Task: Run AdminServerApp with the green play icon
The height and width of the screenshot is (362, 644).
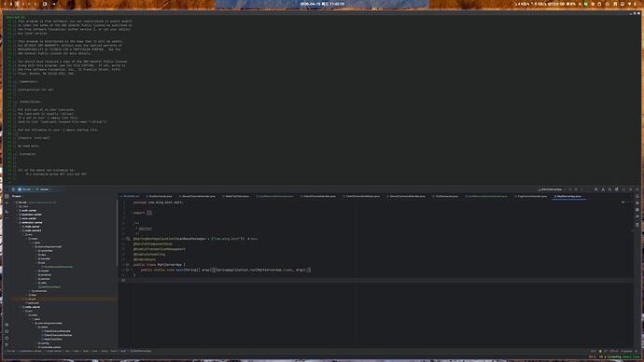Action: pos(570,189)
